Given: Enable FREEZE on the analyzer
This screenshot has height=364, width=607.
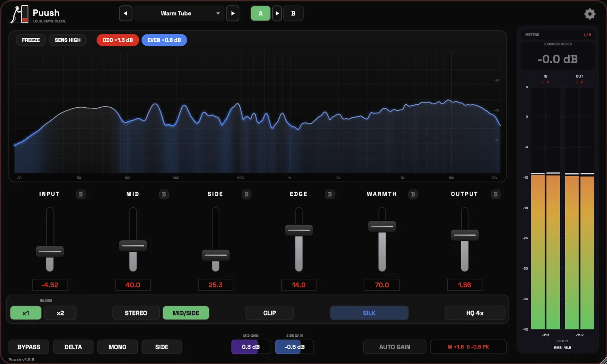Looking at the screenshot, I should point(31,40).
